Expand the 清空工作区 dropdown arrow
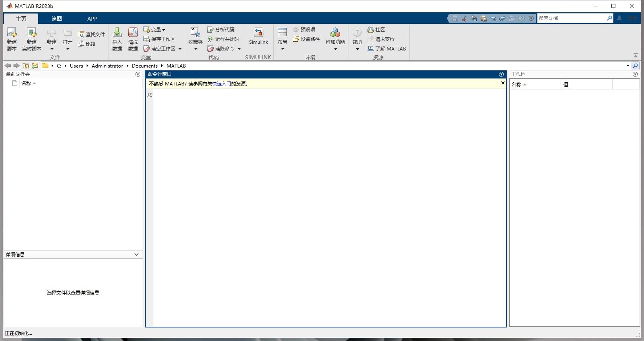 pyautogui.click(x=180, y=49)
